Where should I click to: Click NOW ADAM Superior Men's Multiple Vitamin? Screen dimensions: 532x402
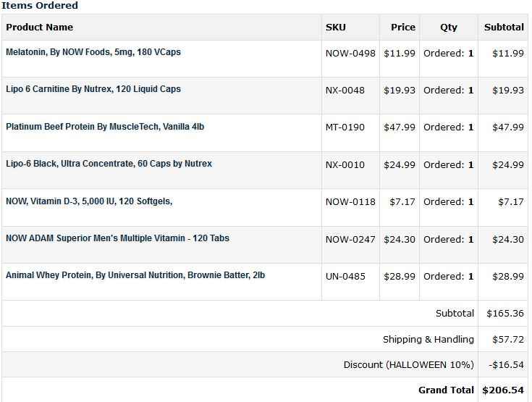117,238
